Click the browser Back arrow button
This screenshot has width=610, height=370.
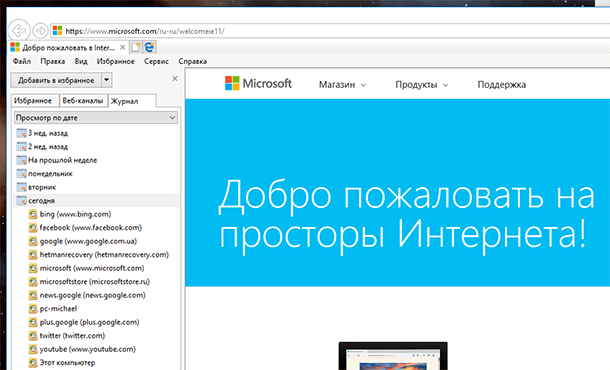coord(19,30)
